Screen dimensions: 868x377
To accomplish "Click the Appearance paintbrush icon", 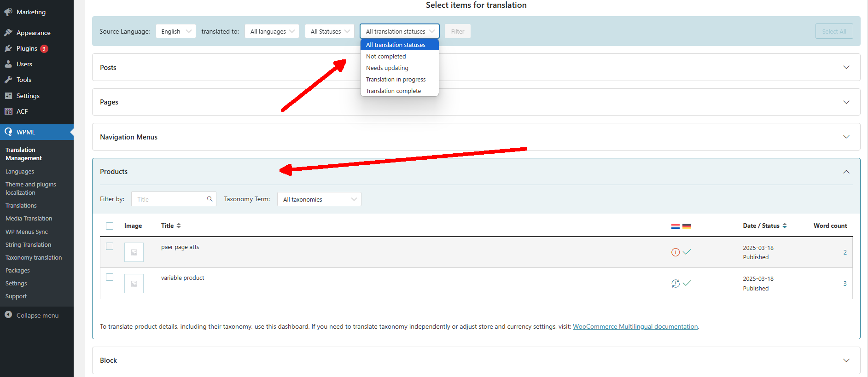I will pyautogui.click(x=8, y=33).
